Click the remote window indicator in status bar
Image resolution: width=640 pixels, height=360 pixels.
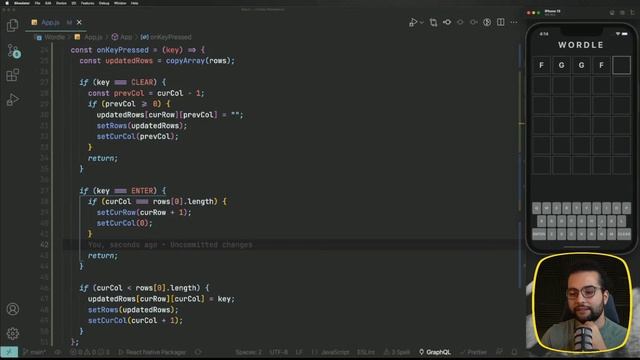click(x=9, y=352)
